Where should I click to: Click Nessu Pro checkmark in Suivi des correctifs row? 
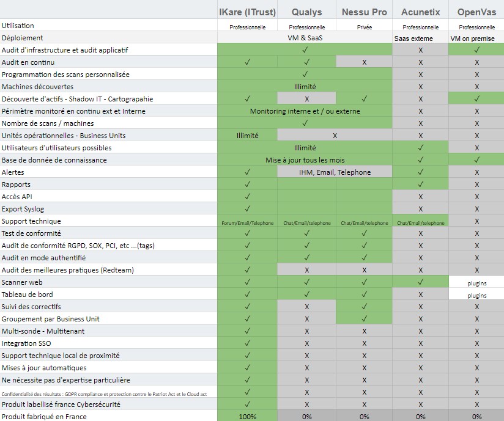coord(364,306)
